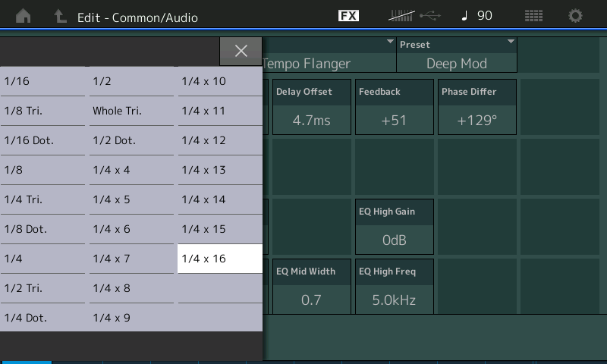Open tempo settings showing 90
The height and width of the screenshot is (364, 607).
point(477,16)
